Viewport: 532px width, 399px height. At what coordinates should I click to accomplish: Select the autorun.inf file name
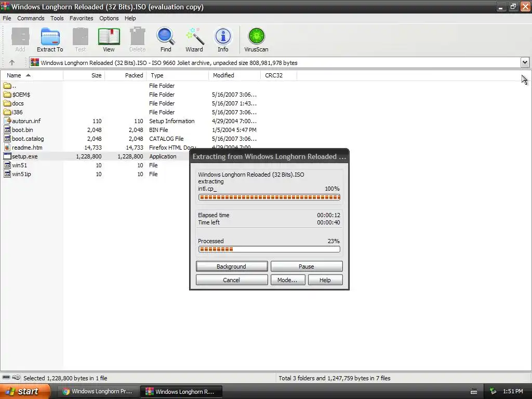click(x=26, y=121)
